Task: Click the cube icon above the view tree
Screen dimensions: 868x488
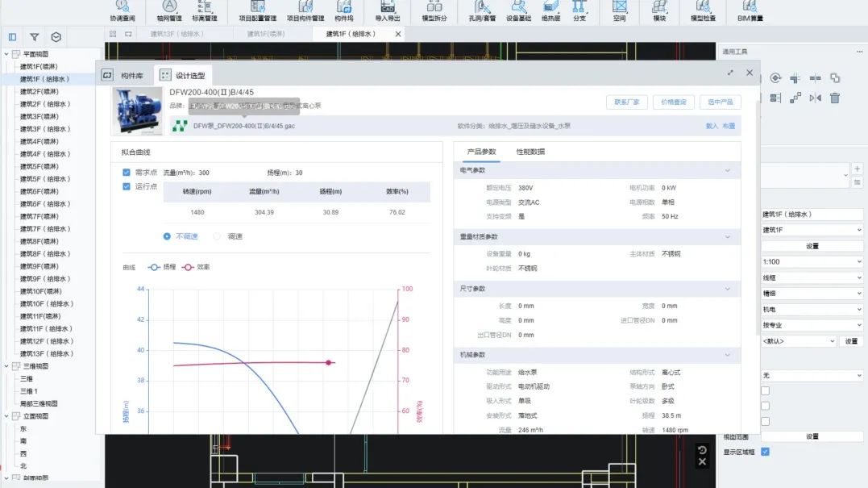Action: (x=56, y=37)
